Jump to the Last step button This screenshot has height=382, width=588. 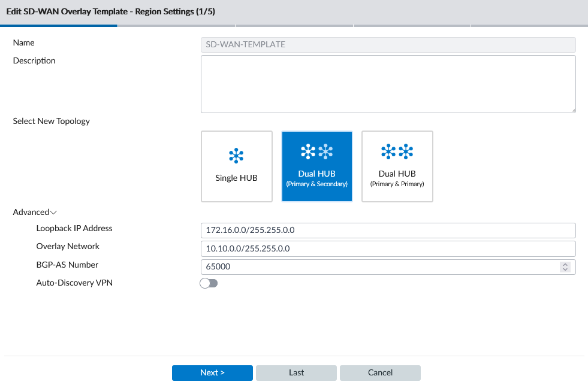296,372
